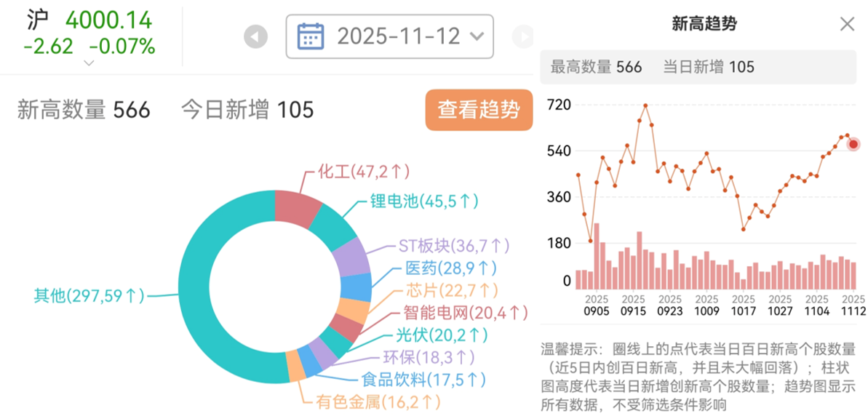Screen dimensions: 868x416
Task: Click the lowest trend point near 1017
Action: [x=744, y=229]
